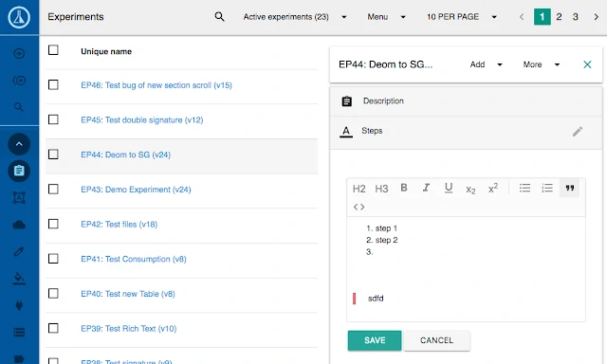This screenshot has height=364, width=607.
Task: Open the Active experiments (23) dropdown
Action: [x=295, y=17]
